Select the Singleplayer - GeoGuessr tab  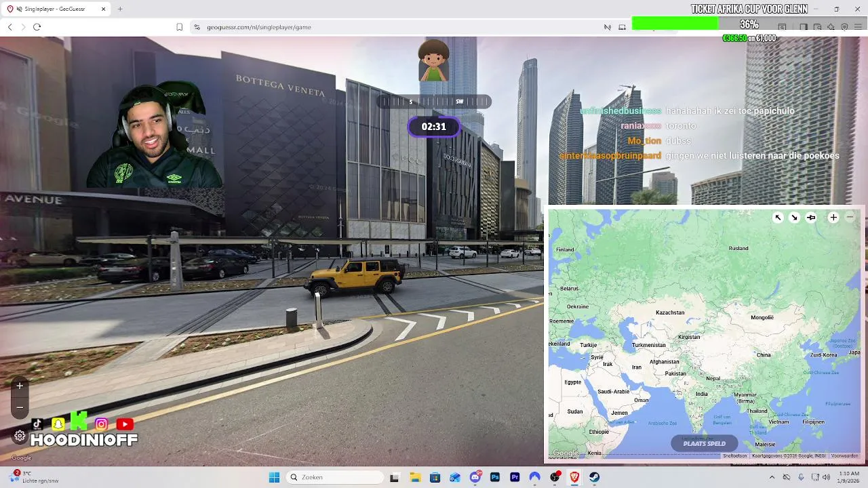pos(57,9)
